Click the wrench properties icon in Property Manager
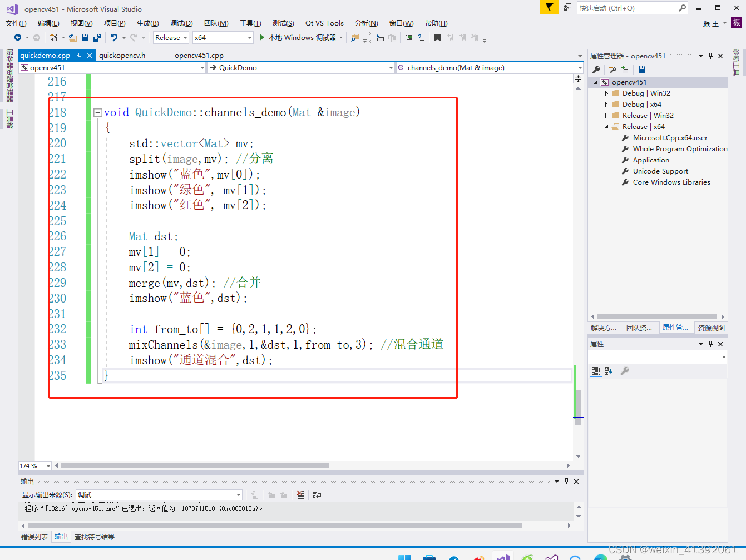This screenshot has width=746, height=560. click(x=596, y=70)
